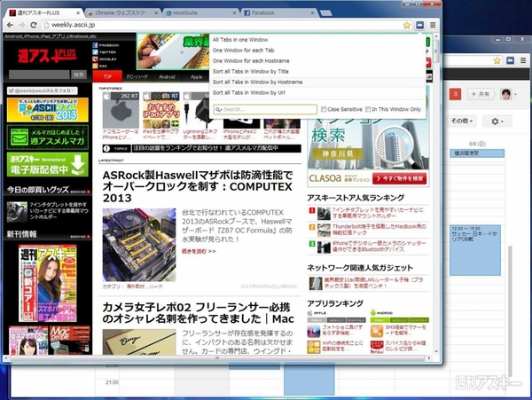Screen dimensions: 532x400
Task: Open the Twitter social icon on the site header
Action: [95, 52]
